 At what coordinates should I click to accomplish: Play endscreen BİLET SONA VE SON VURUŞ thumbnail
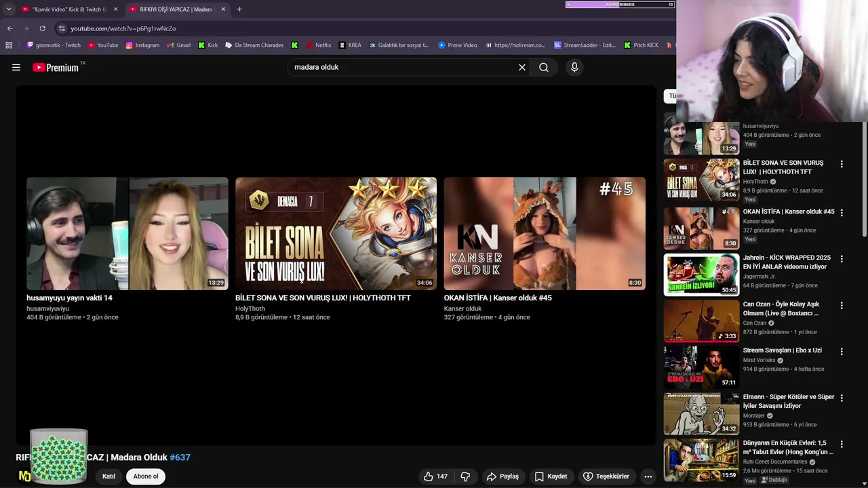[x=336, y=234]
